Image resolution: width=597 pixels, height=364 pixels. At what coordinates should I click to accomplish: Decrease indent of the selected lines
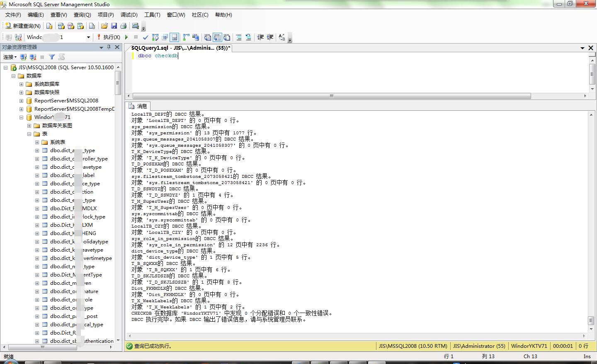pos(260,37)
